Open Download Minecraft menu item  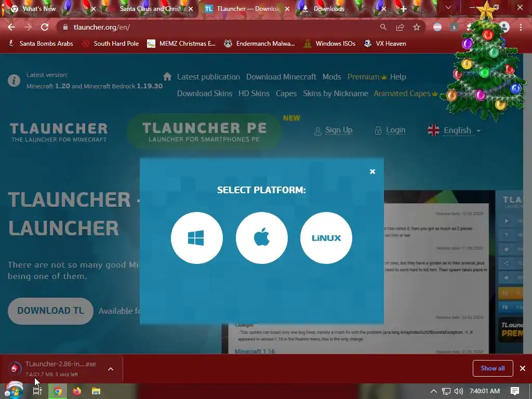[281, 77]
